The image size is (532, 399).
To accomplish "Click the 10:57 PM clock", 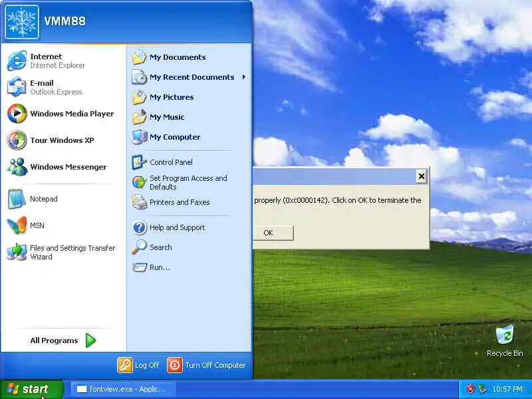I will 507,389.
